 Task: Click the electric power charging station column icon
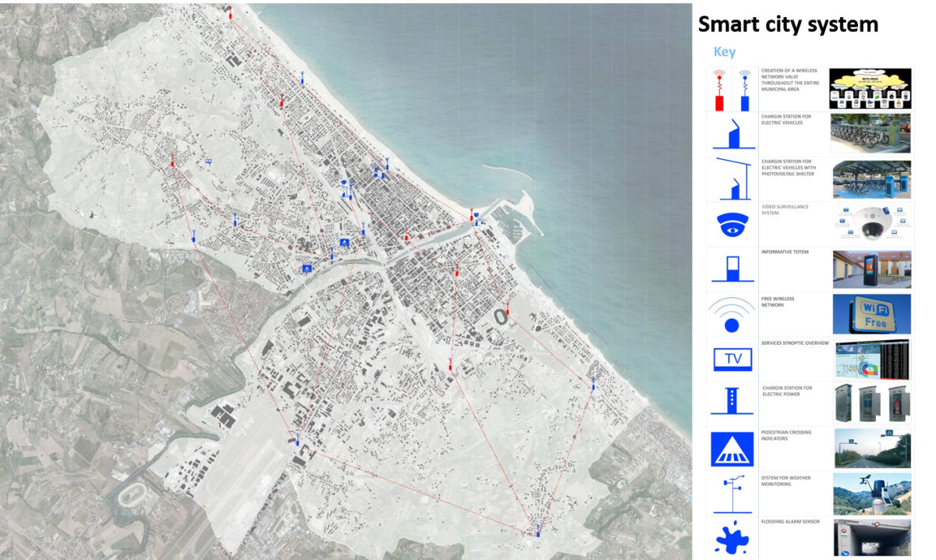click(x=732, y=403)
